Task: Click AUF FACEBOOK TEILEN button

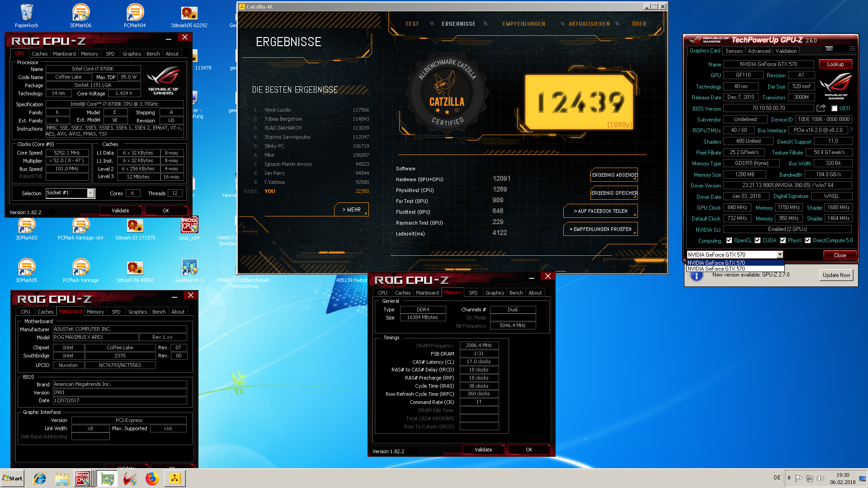Action: point(600,211)
